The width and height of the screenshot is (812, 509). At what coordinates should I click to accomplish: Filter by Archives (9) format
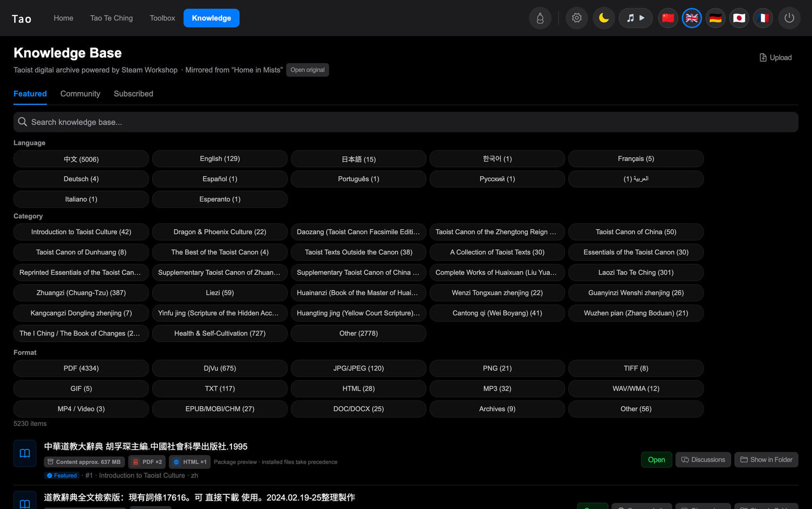tap(497, 409)
